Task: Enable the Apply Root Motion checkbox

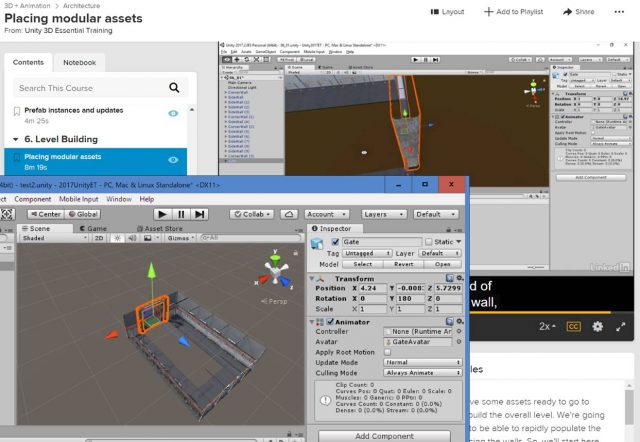Action: pos(387,352)
